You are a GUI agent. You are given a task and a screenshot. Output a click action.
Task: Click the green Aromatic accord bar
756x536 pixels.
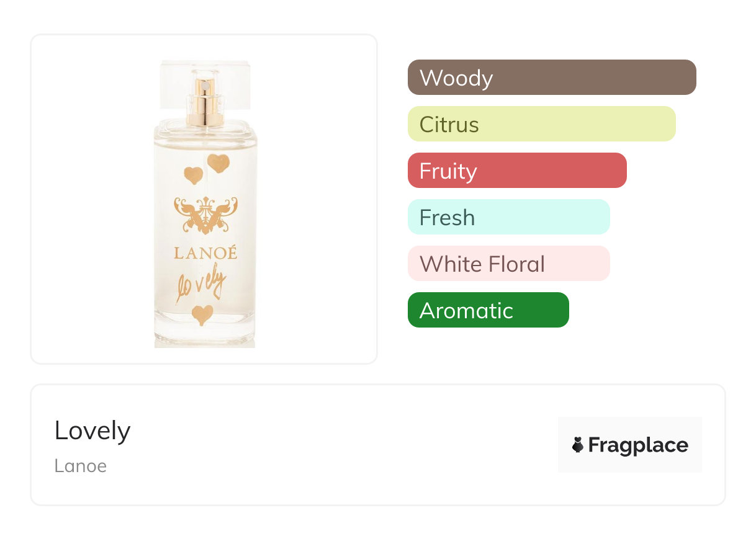[488, 310]
